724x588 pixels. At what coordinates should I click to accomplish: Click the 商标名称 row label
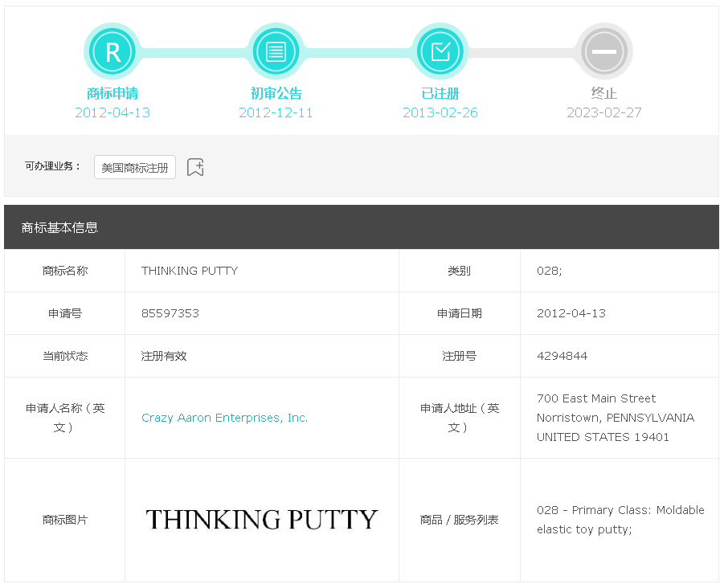[64, 271]
